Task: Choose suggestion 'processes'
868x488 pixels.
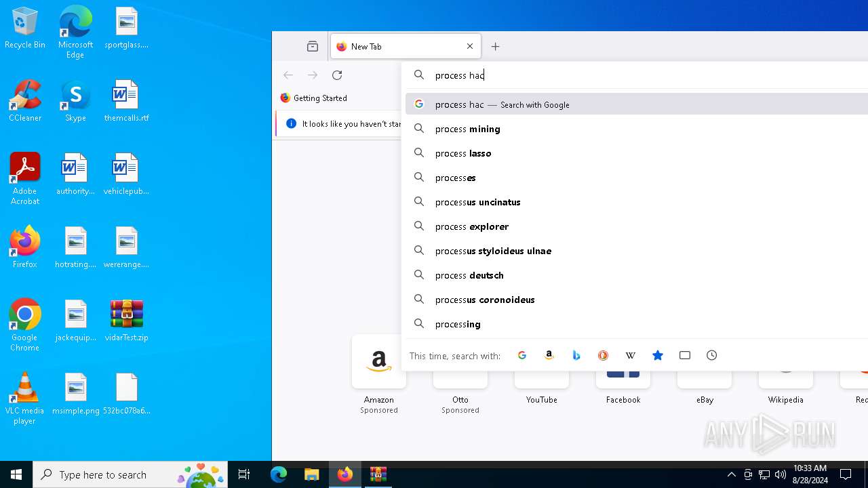Action: (637, 178)
